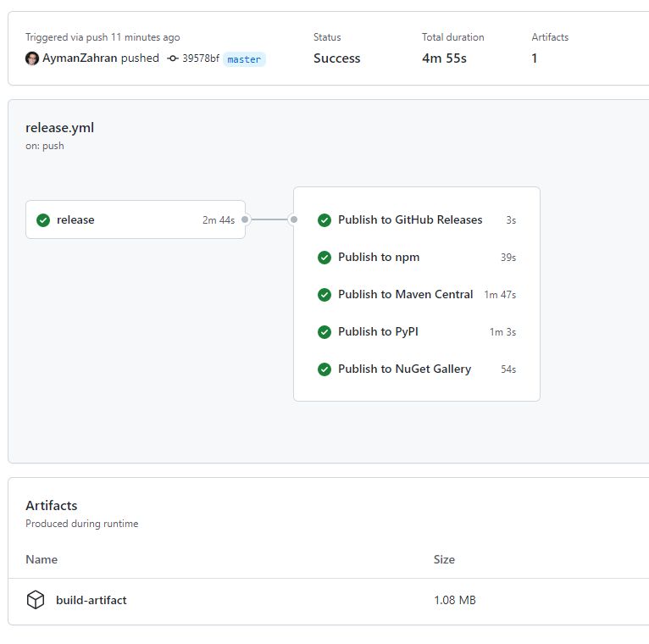The height and width of the screenshot is (644, 649).
Task: Open the Publish to Maven Central job
Action: 405,295
